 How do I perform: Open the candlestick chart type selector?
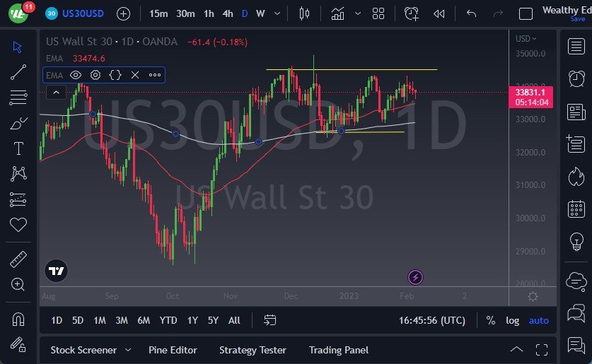(x=304, y=14)
